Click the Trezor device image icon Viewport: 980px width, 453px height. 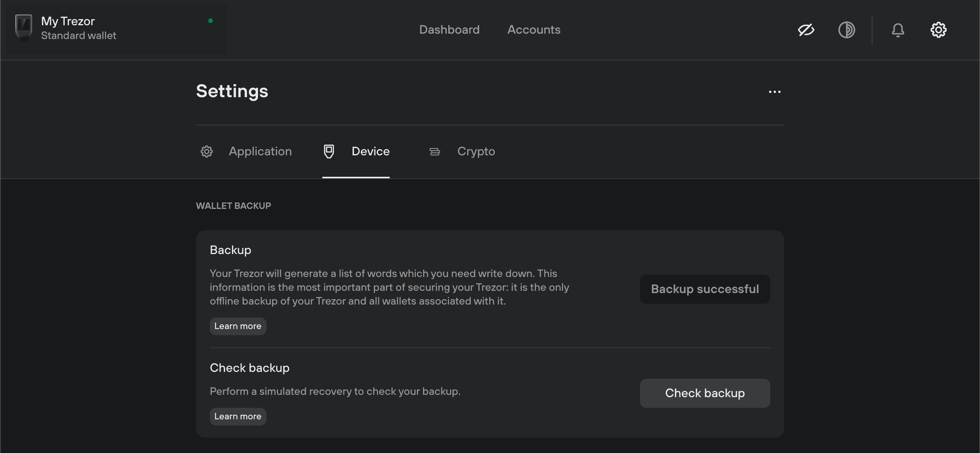click(23, 28)
